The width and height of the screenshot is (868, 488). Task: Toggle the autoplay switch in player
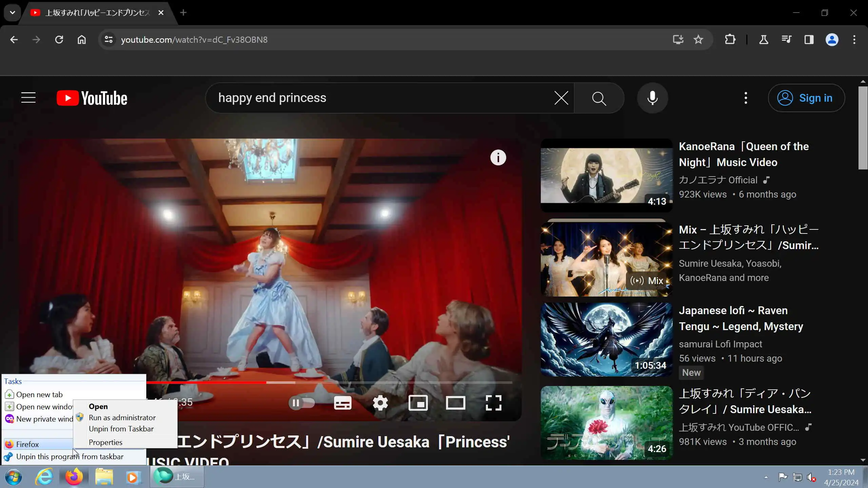(x=301, y=403)
